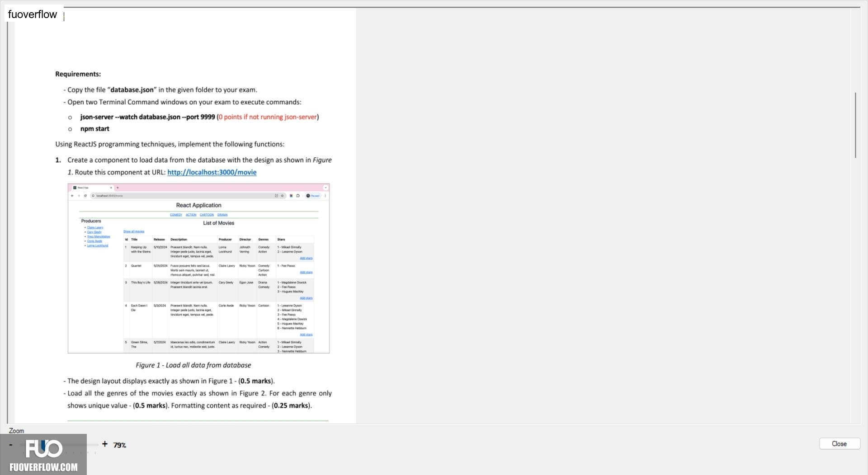Click the 'Using ReactJS programming techniques' sentence
Screen dimensions: 868x475
(x=170, y=144)
